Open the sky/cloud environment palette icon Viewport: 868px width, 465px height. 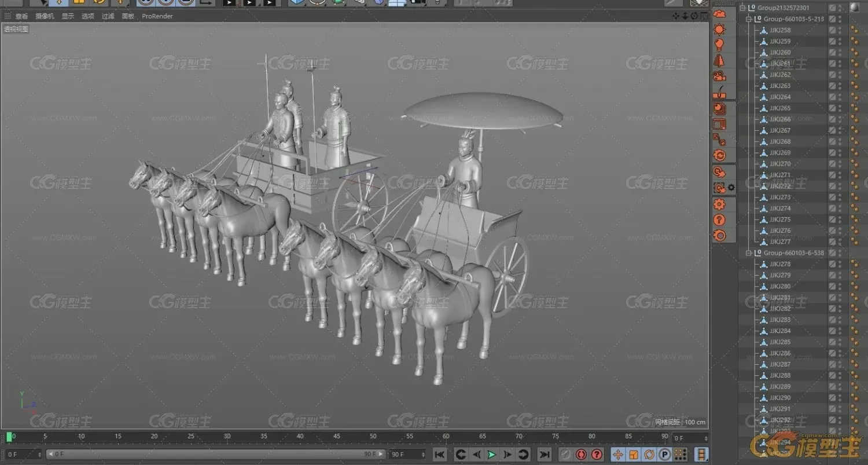[x=719, y=13]
